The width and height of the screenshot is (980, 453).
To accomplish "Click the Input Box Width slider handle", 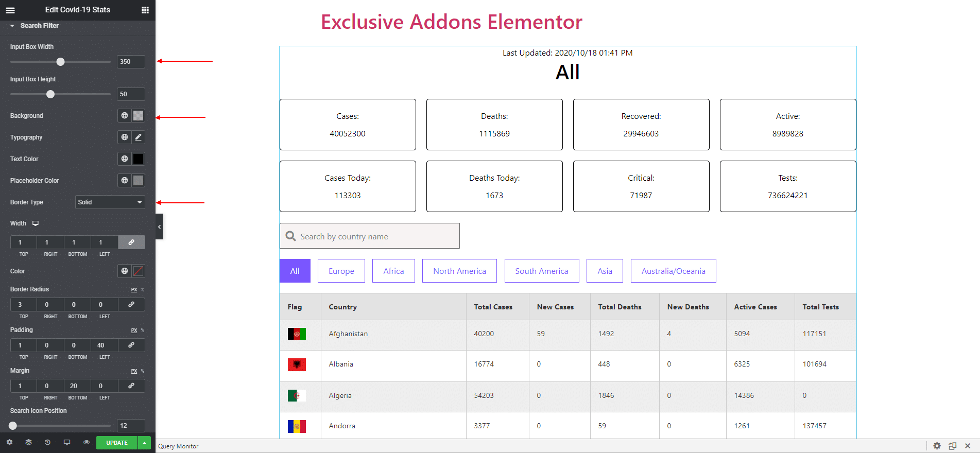I will point(60,62).
